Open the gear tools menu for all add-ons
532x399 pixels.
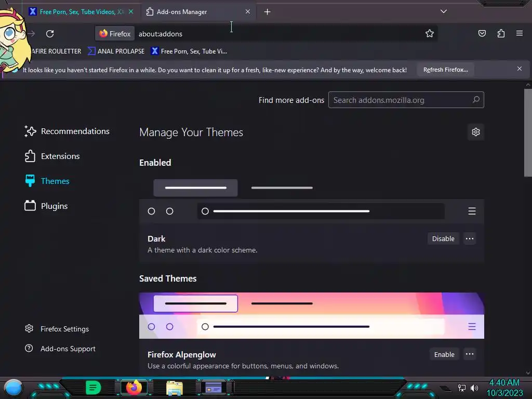[x=476, y=132]
